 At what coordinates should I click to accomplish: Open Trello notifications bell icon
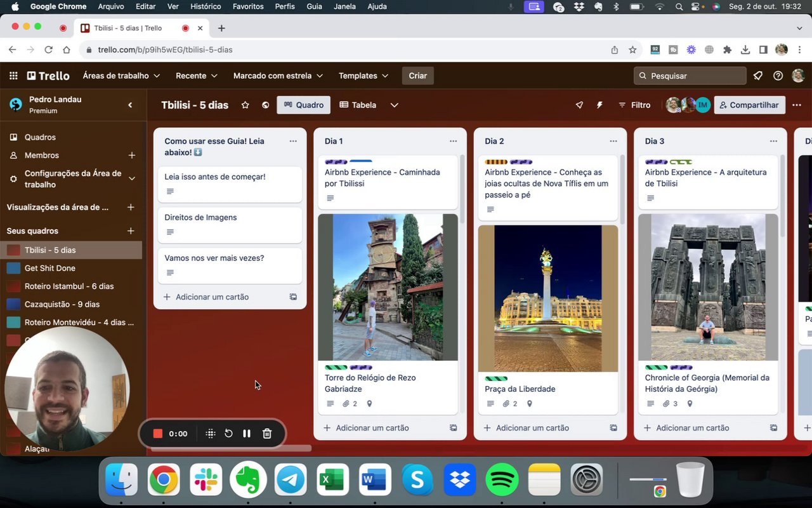pyautogui.click(x=757, y=76)
